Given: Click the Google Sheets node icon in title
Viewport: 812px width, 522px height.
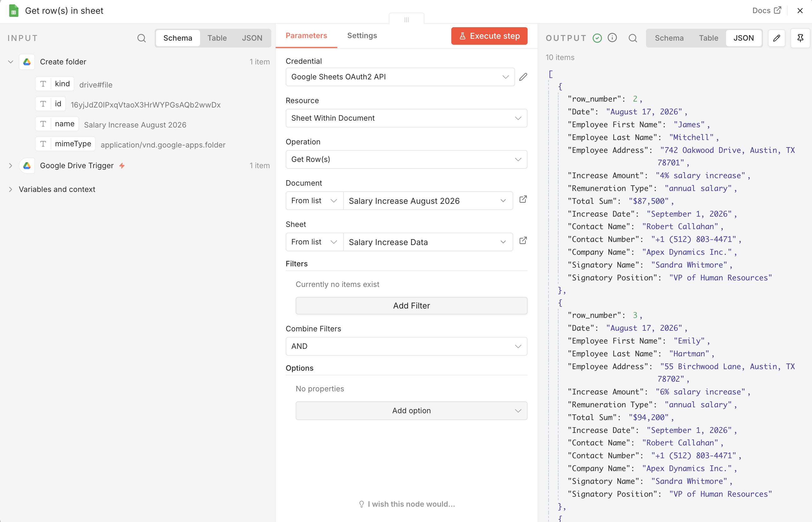Looking at the screenshot, I should tap(13, 11).
